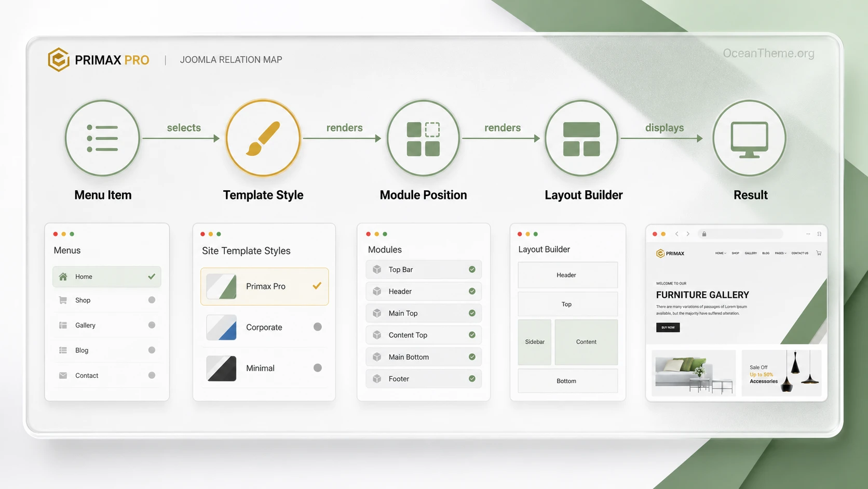Click the PRIMAX logo in the preview site
The height and width of the screenshot is (489, 868).
(x=670, y=254)
